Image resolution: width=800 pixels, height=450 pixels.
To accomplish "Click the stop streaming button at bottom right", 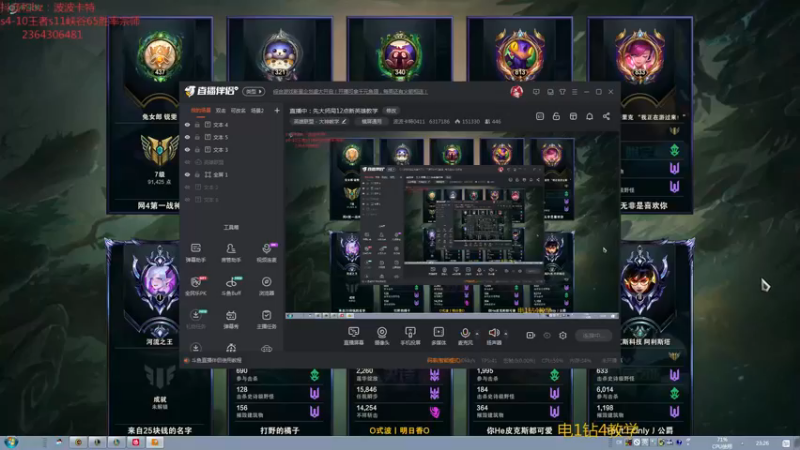I will point(595,335).
